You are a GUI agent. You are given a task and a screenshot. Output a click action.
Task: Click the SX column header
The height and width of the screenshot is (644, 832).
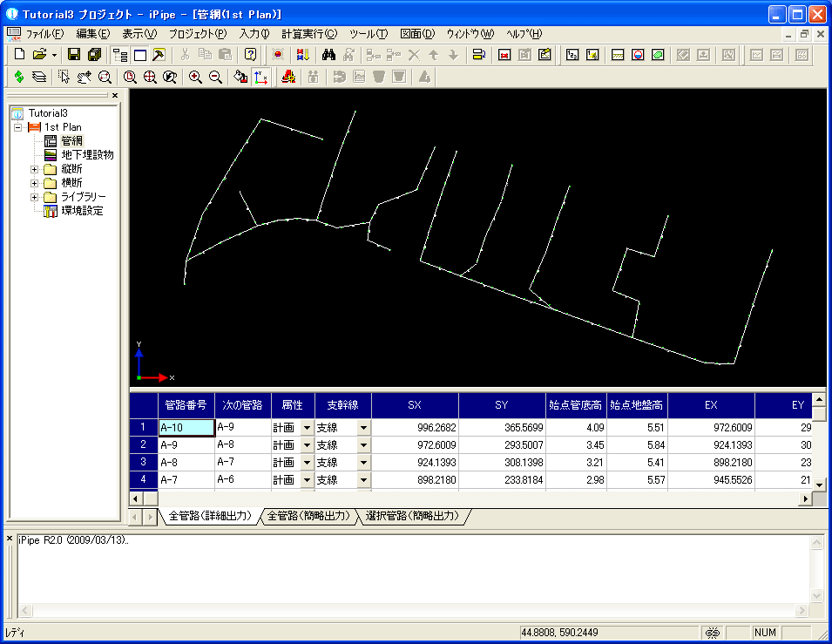pos(415,405)
